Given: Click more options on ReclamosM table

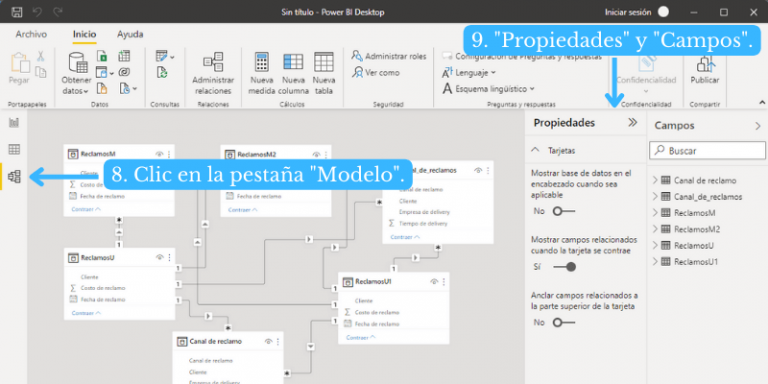Looking at the screenshot, I should [x=169, y=154].
